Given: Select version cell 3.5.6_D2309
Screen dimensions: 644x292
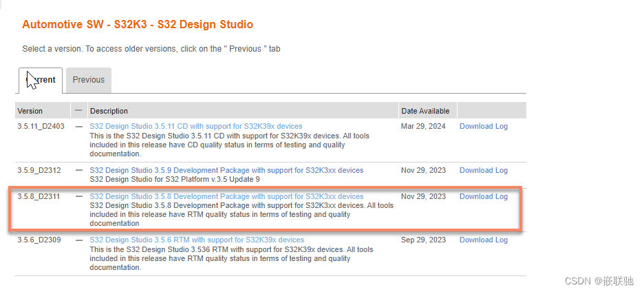Looking at the screenshot, I should 39,240.
